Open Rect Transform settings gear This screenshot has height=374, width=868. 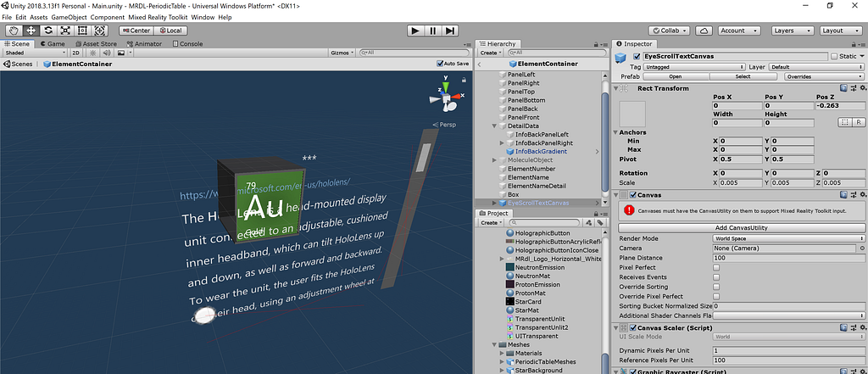pyautogui.click(x=861, y=88)
